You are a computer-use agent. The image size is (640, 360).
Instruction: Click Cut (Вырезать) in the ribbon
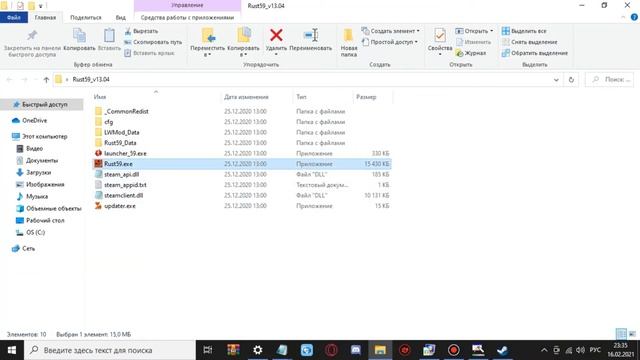[x=141, y=31]
